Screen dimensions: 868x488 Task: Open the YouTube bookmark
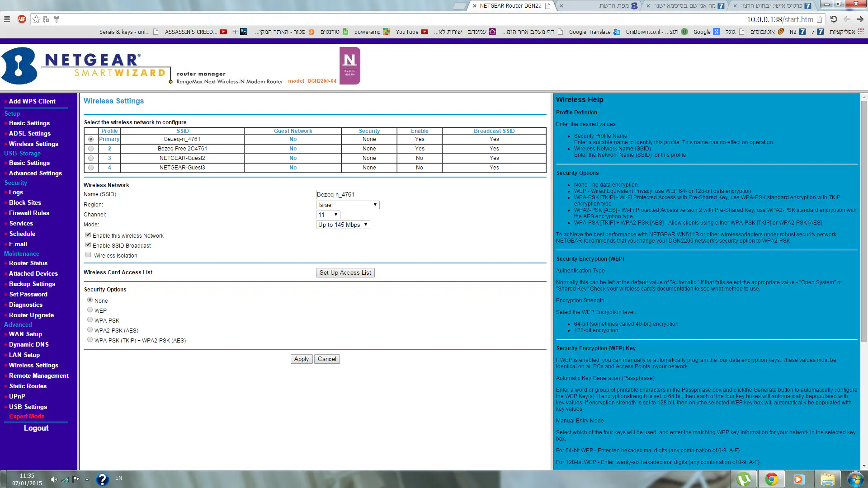[x=411, y=32]
